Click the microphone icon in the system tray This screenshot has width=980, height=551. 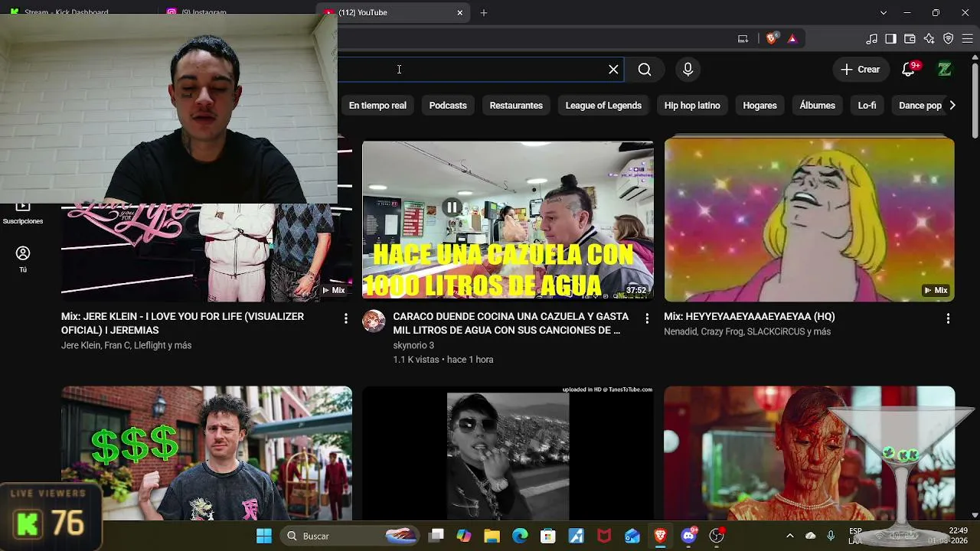coord(831,536)
